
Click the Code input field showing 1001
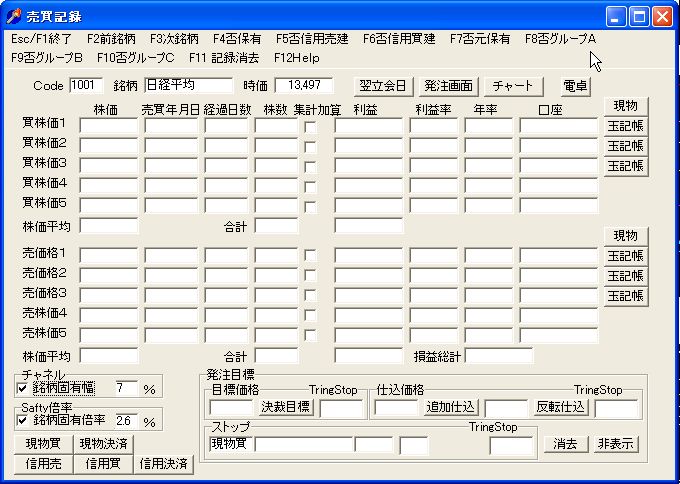pyautogui.click(x=86, y=86)
